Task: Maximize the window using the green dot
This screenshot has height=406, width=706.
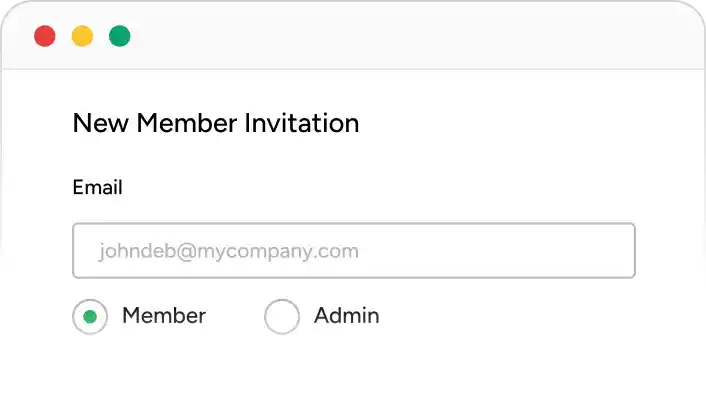Action: tap(120, 36)
